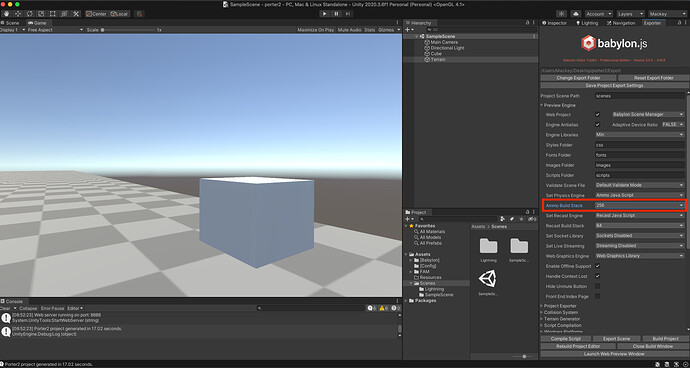Open the Ammo Build Stack dropdown
Screen dimensions: 690x368
pos(640,205)
